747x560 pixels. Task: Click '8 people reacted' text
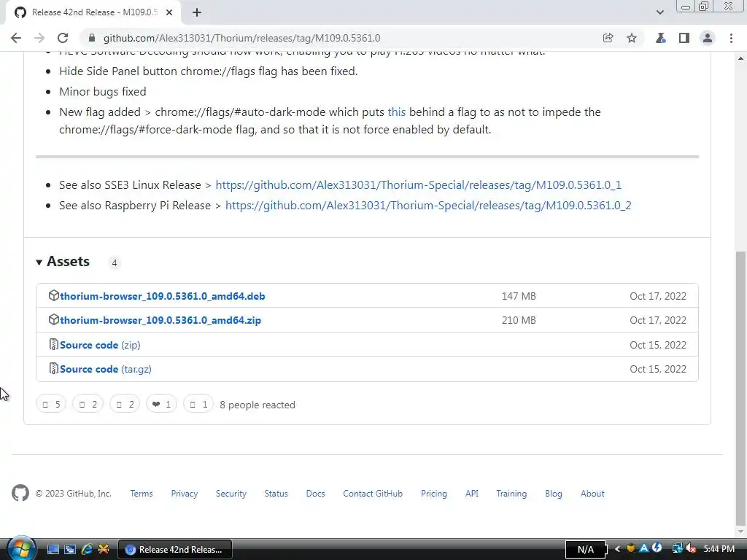point(258,405)
